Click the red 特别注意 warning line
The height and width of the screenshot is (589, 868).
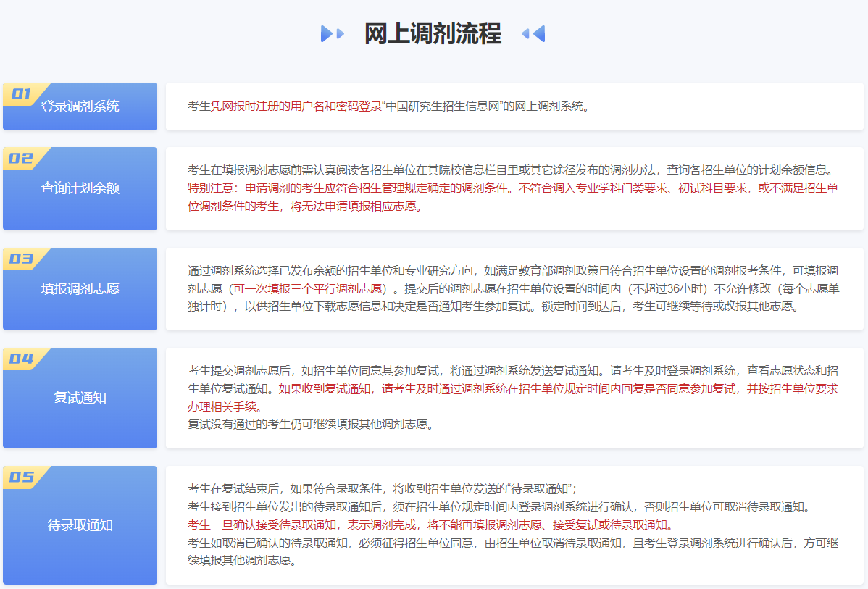[x=512, y=188]
